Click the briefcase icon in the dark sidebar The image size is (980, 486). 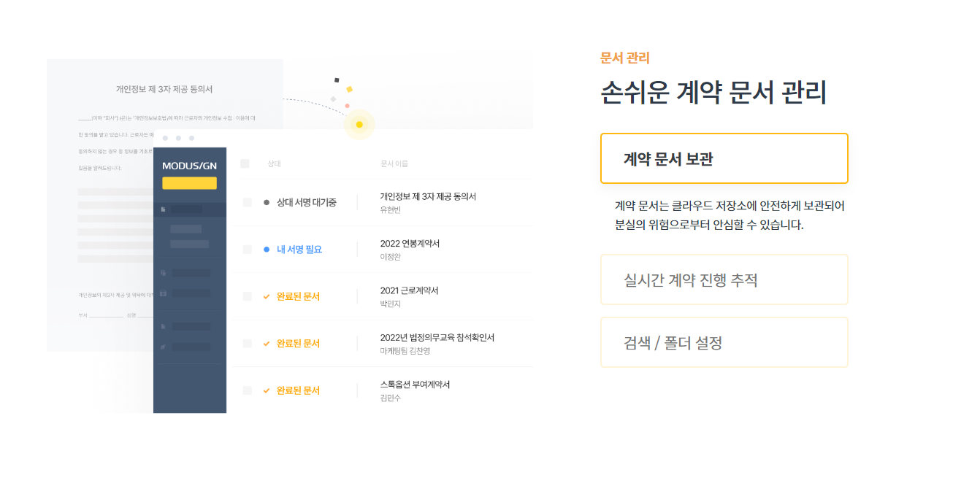pyautogui.click(x=163, y=293)
